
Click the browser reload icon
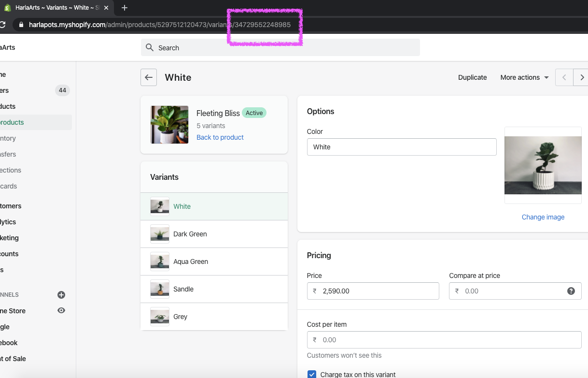click(x=3, y=24)
